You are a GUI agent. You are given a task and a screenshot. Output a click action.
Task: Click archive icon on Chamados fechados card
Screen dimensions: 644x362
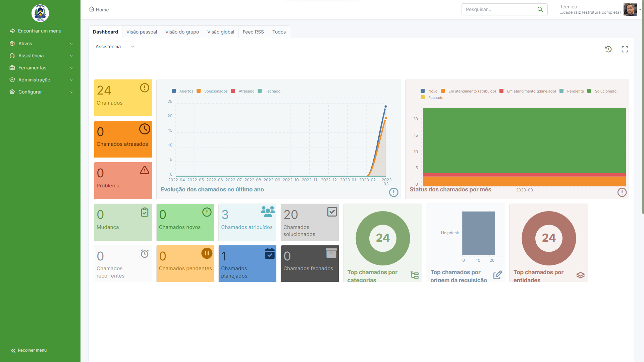click(x=331, y=253)
